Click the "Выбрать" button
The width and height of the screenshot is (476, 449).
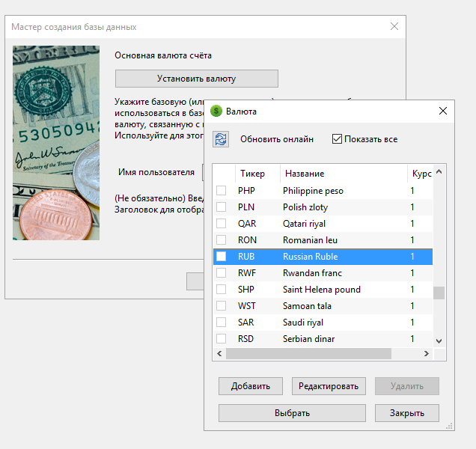292,413
